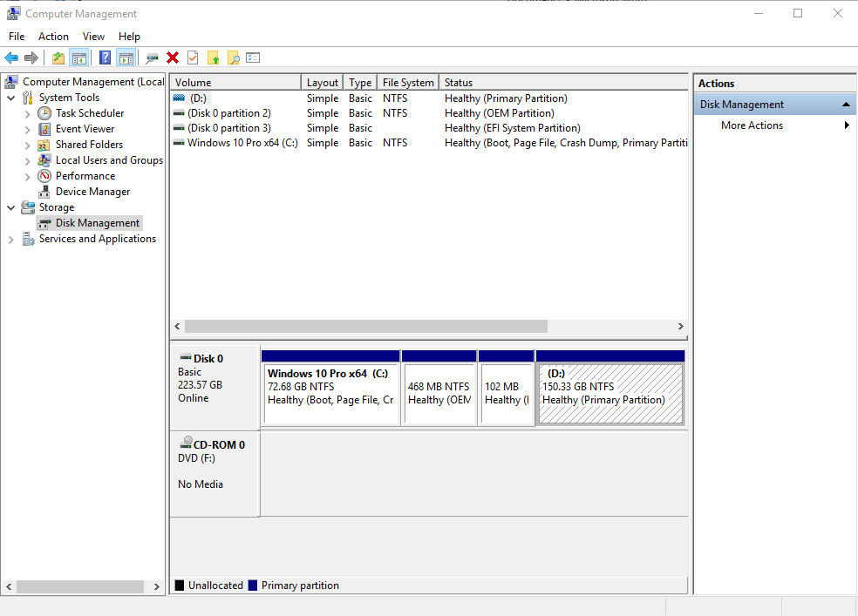The width and height of the screenshot is (858, 616).
Task: Open Help via the blue question mark icon
Action: click(105, 58)
